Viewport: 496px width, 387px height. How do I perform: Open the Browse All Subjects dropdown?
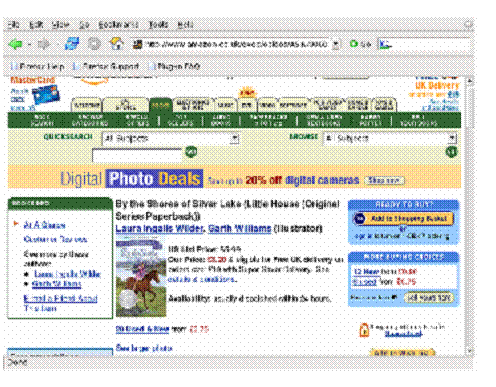[x=390, y=138]
